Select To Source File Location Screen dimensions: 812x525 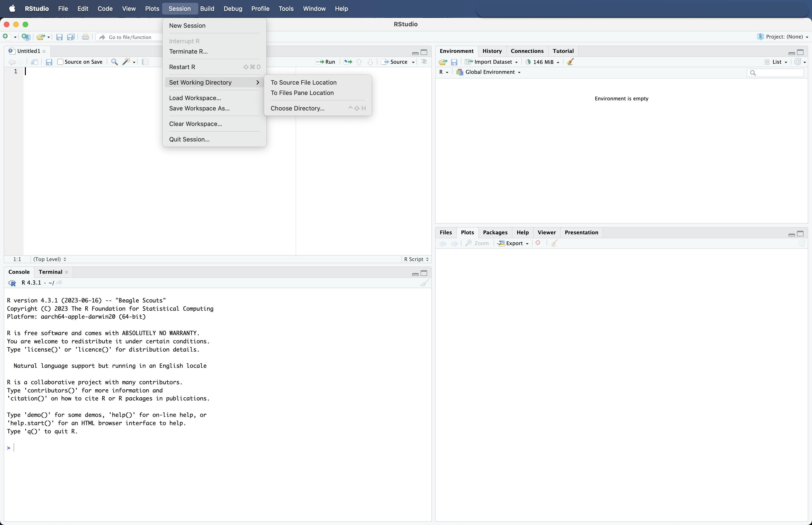coord(318,82)
